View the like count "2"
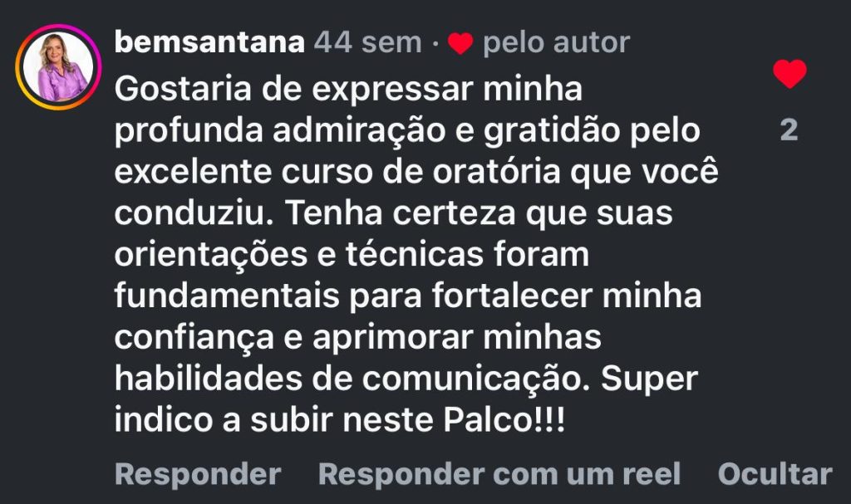The width and height of the screenshot is (851, 504). [789, 130]
